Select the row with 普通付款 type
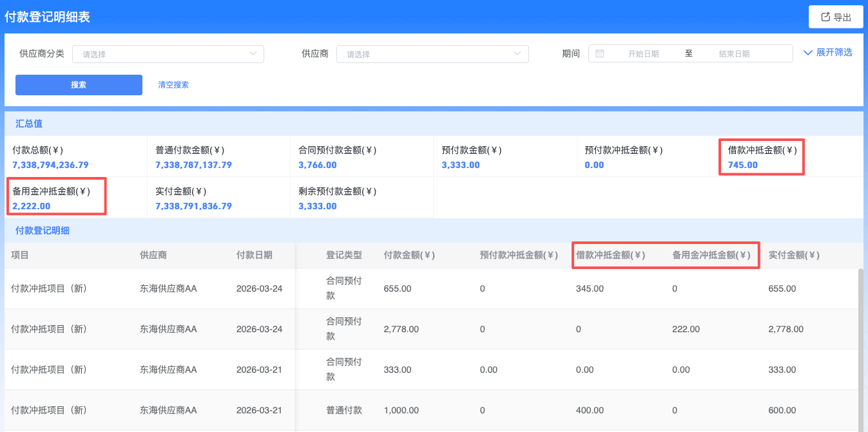The image size is (868, 432). 344,410
